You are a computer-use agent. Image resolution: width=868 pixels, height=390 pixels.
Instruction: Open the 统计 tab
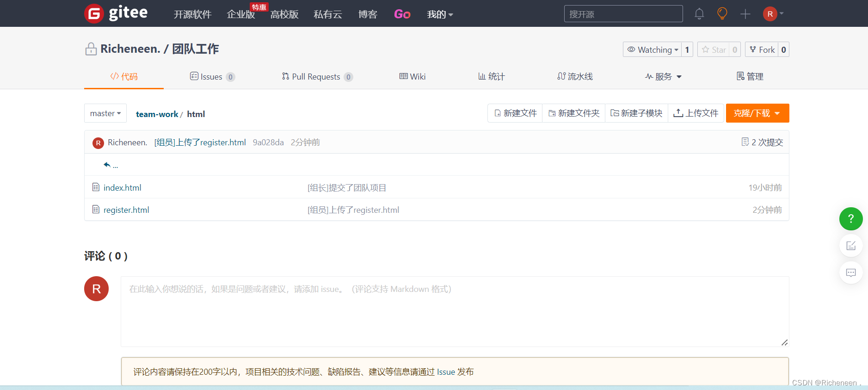coord(492,76)
